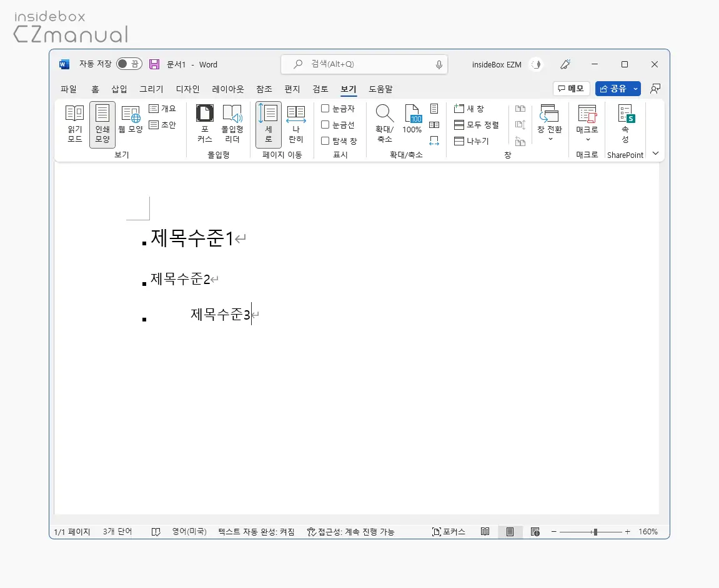
Task: Click heading text 제목수준2
Action: [x=180, y=278]
